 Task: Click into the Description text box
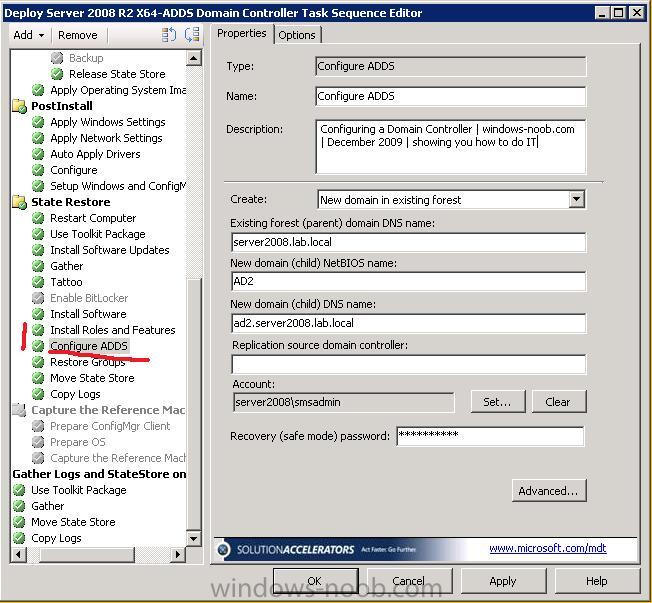[x=451, y=147]
